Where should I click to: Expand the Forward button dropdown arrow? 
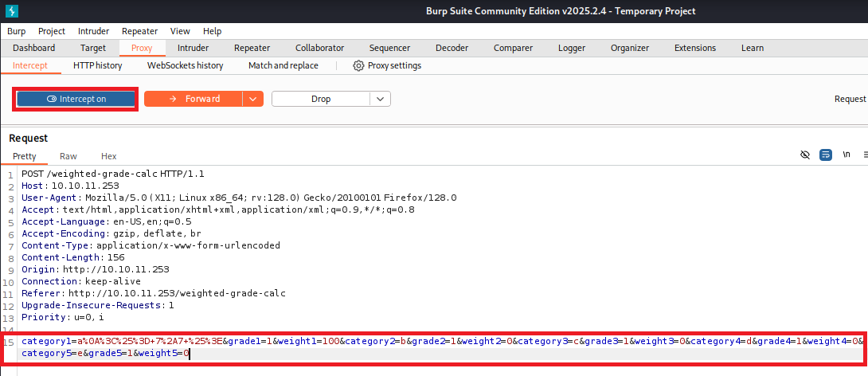pyautogui.click(x=252, y=99)
